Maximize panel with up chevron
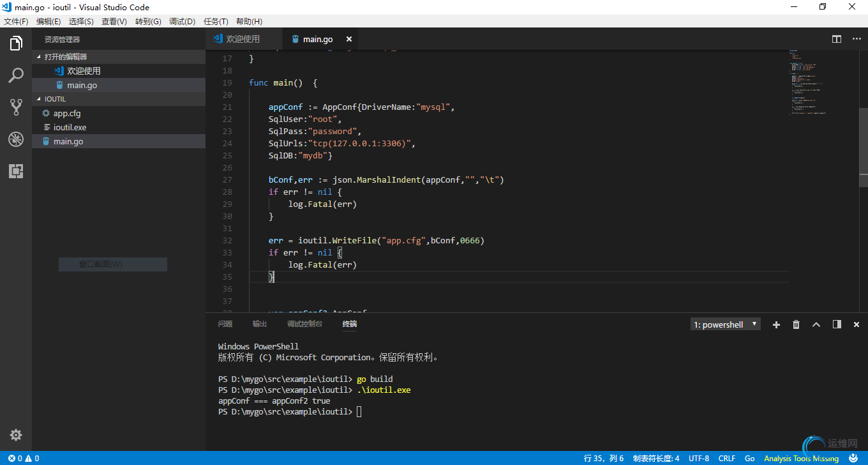 816,324
